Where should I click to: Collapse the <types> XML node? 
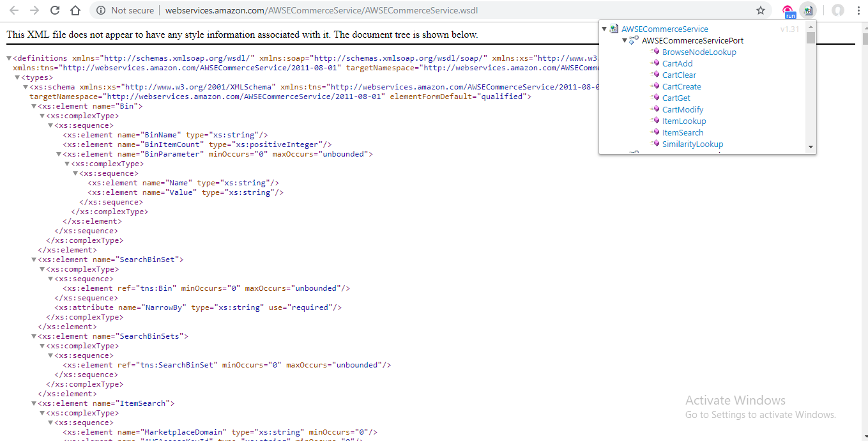(x=18, y=77)
